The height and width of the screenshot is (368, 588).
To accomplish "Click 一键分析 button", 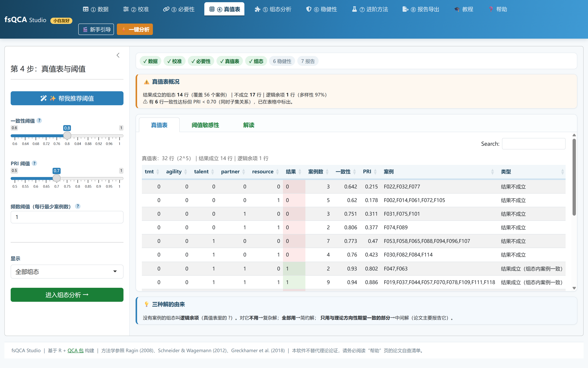I will pyautogui.click(x=135, y=29).
